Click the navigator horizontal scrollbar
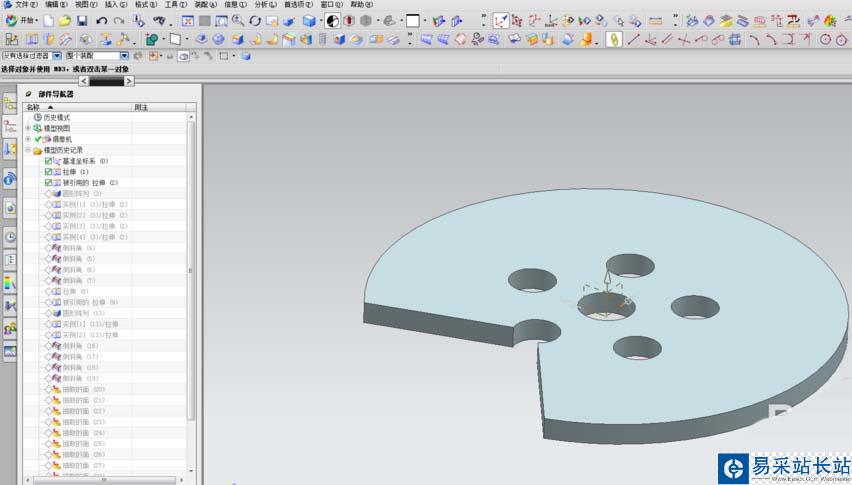The image size is (852, 485). pyautogui.click(x=104, y=480)
